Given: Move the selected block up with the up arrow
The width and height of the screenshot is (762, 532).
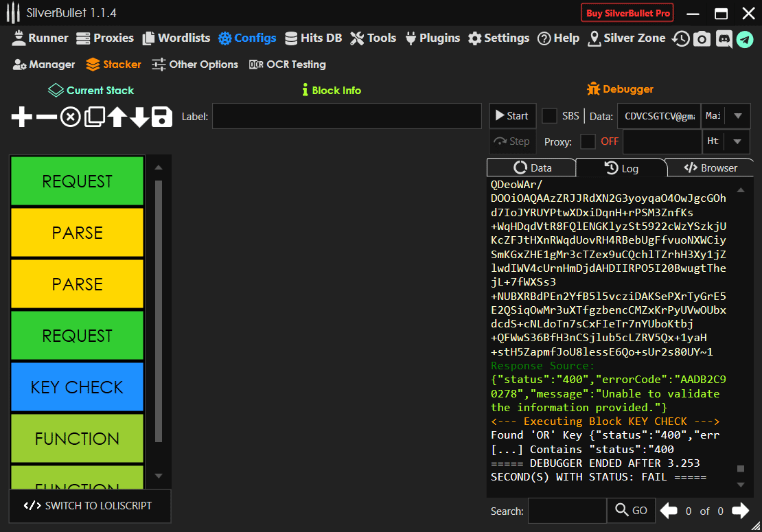Looking at the screenshot, I should coord(117,117).
